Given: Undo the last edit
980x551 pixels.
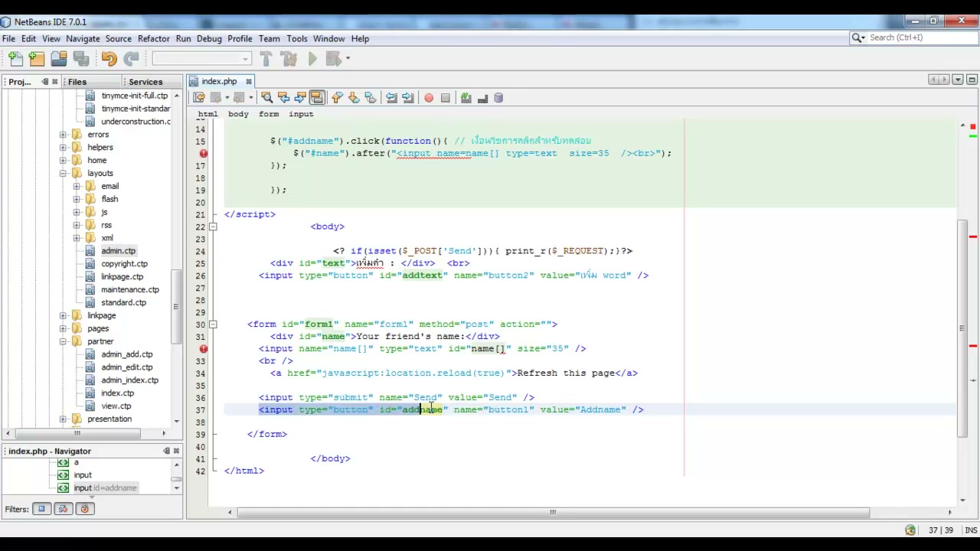Looking at the screenshot, I should pyautogui.click(x=109, y=59).
